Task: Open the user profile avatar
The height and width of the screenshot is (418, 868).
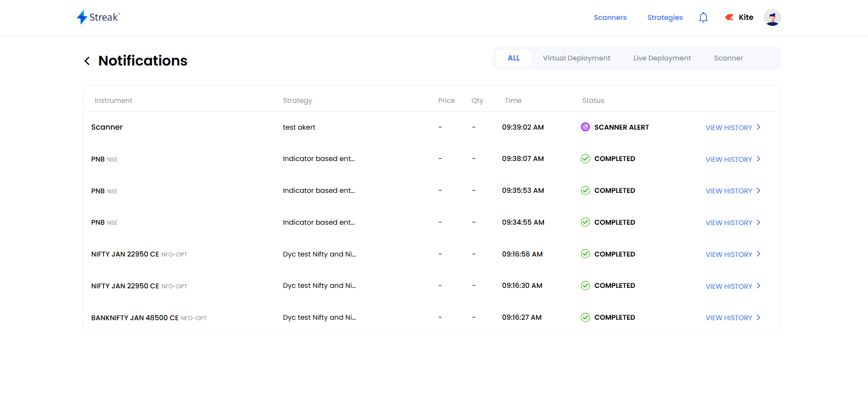Action: click(772, 18)
